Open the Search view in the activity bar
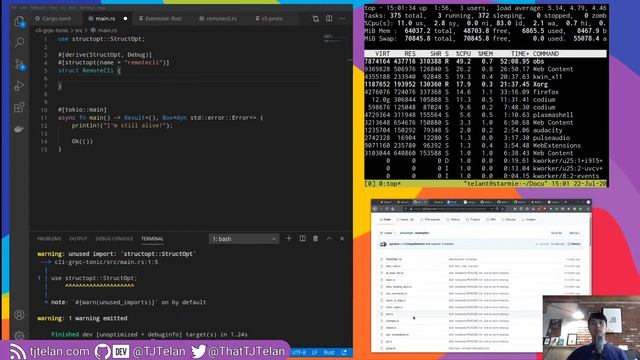 [19, 42]
